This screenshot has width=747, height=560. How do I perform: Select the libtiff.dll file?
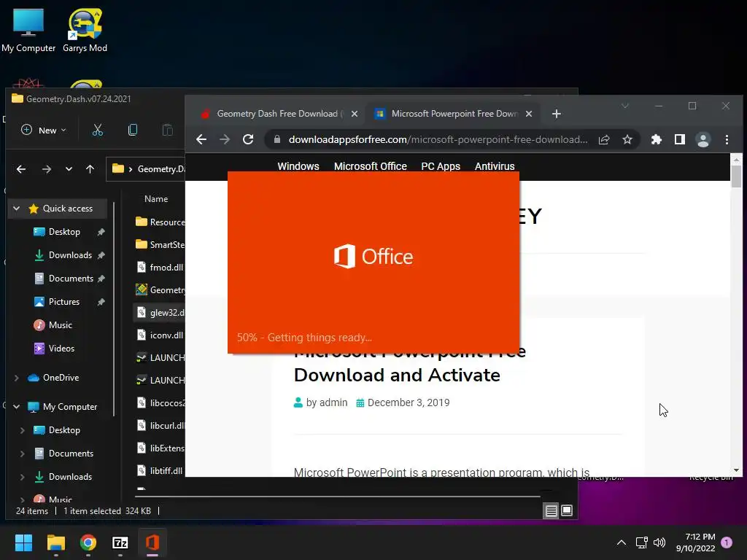(x=160, y=471)
